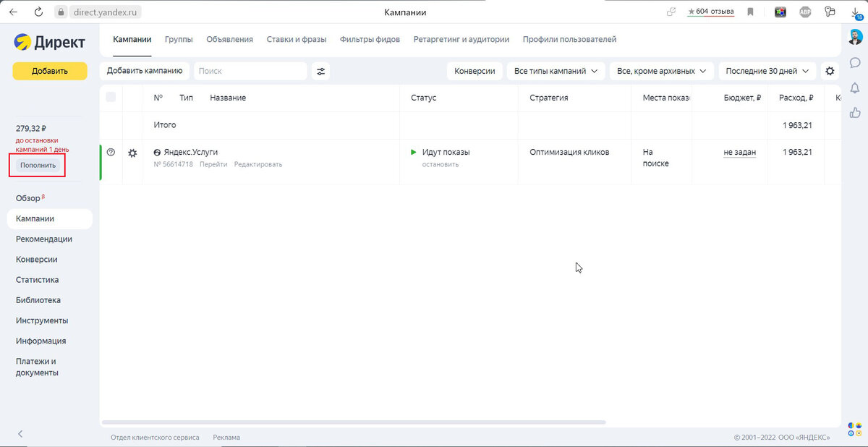Open gear menu for Яндекс.Услуги campaign
This screenshot has width=868, height=447.
tap(132, 153)
